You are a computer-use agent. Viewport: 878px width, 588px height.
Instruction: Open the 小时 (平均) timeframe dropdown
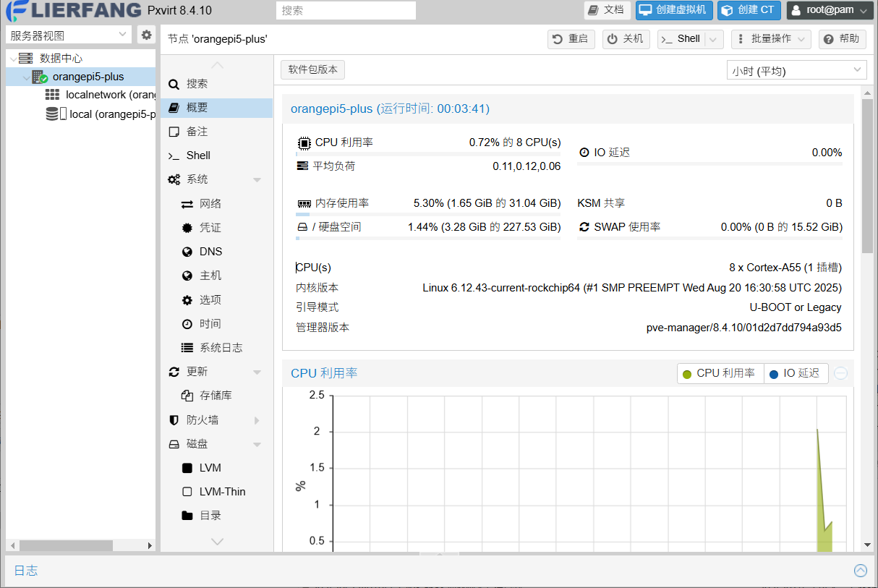[796, 70]
